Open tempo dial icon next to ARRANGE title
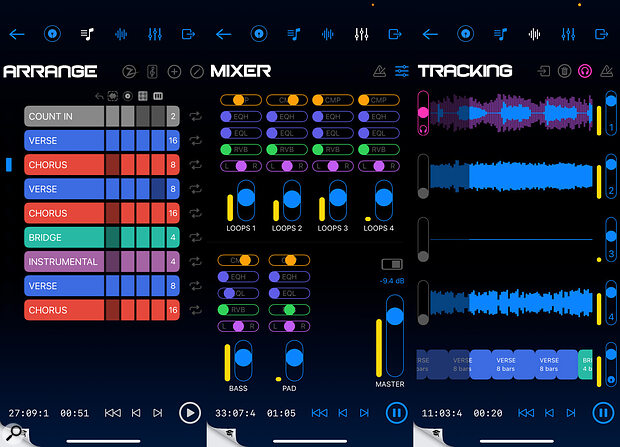This screenshot has height=447, width=620. click(x=129, y=72)
